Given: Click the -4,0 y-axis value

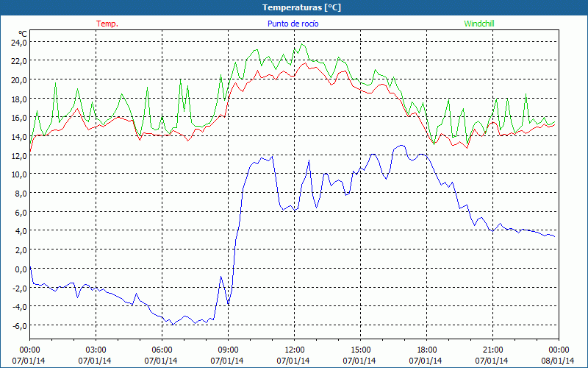Looking at the screenshot, I should 20,306.
